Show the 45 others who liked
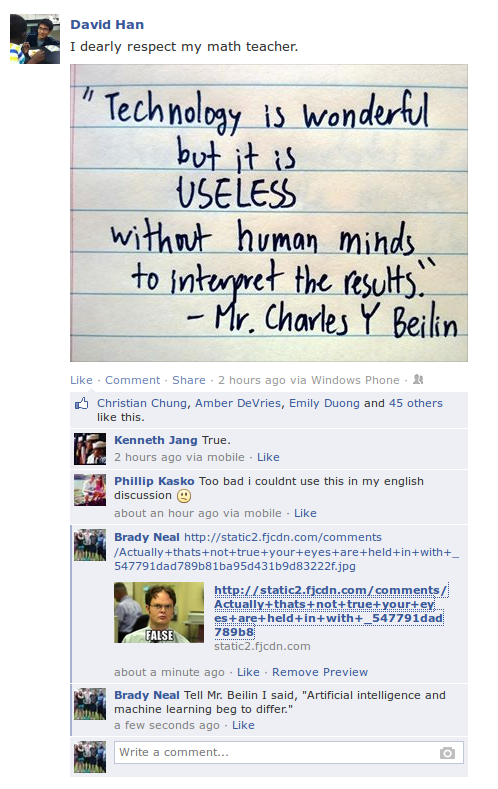 point(416,404)
